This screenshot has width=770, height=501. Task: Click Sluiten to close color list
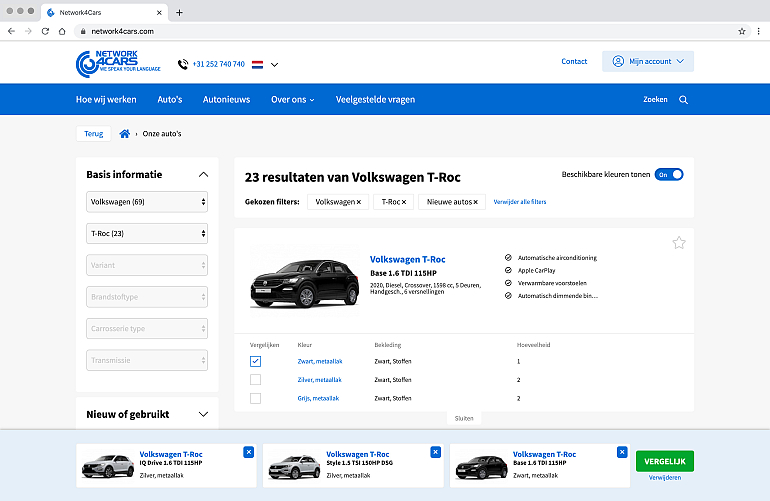click(464, 418)
